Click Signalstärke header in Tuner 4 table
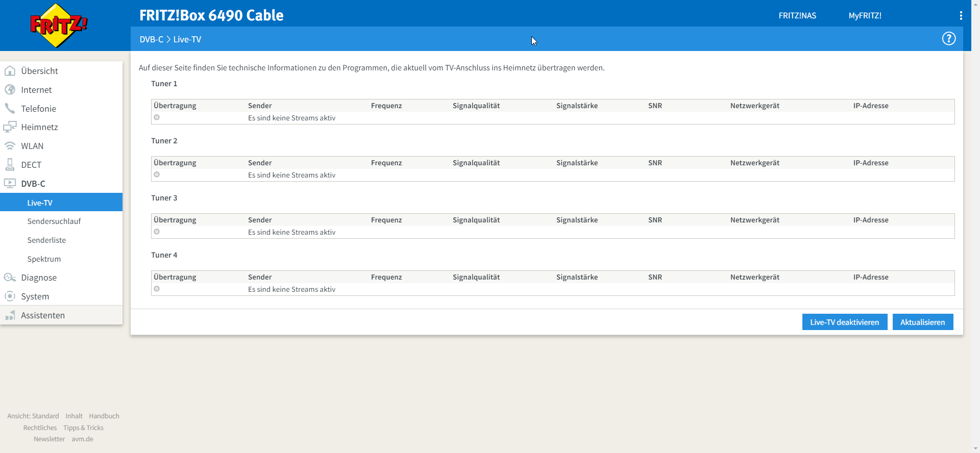The width and height of the screenshot is (980, 453). (x=577, y=277)
